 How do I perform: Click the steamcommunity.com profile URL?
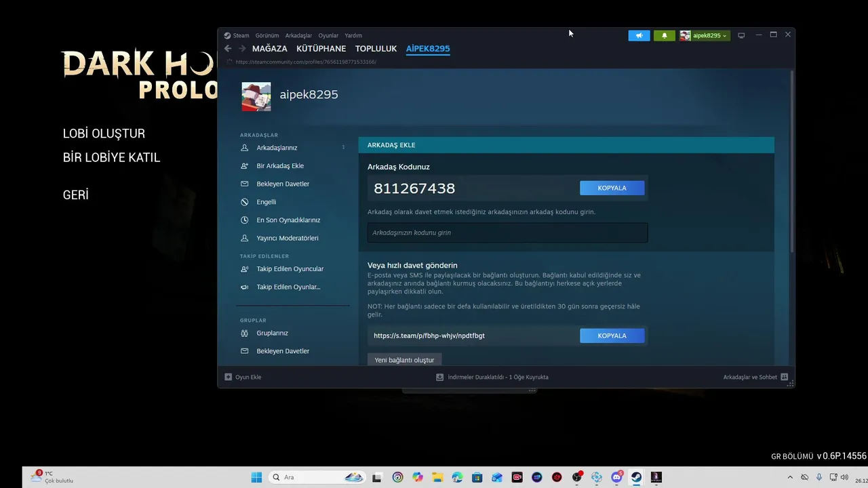(306, 62)
